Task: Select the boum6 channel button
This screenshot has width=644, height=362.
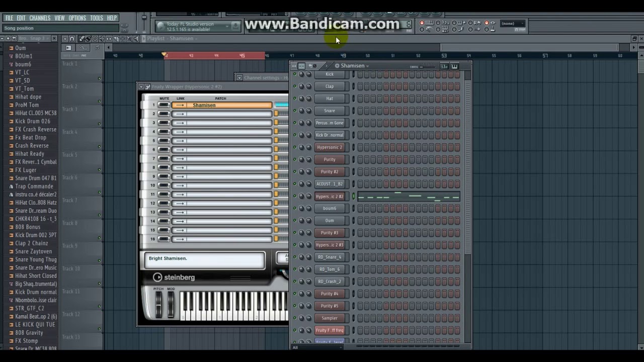Action: click(330, 208)
